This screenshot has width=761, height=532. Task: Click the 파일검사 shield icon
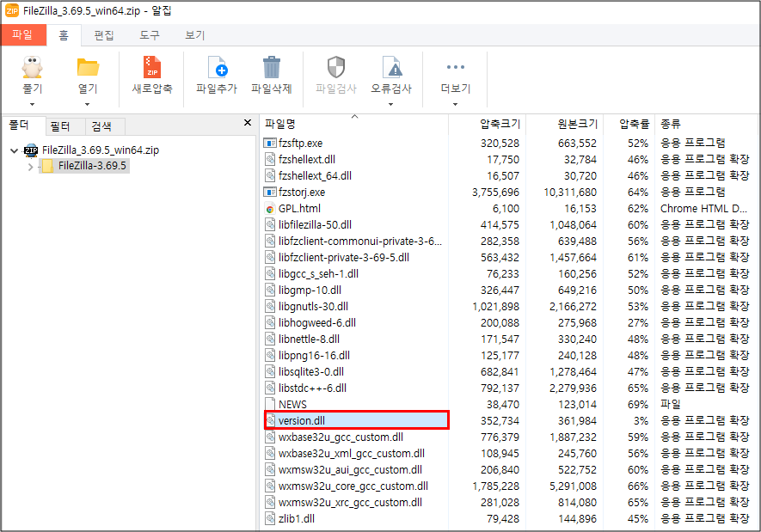tap(336, 67)
